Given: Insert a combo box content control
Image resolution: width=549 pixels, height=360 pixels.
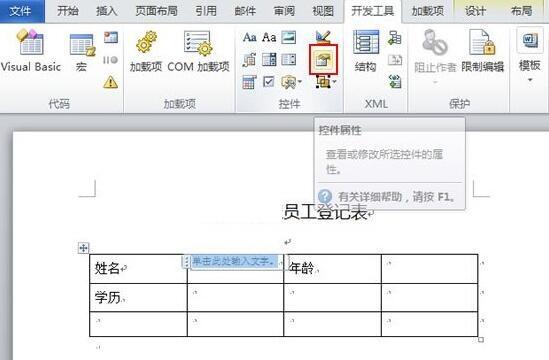Looking at the screenshot, I should point(269,60).
